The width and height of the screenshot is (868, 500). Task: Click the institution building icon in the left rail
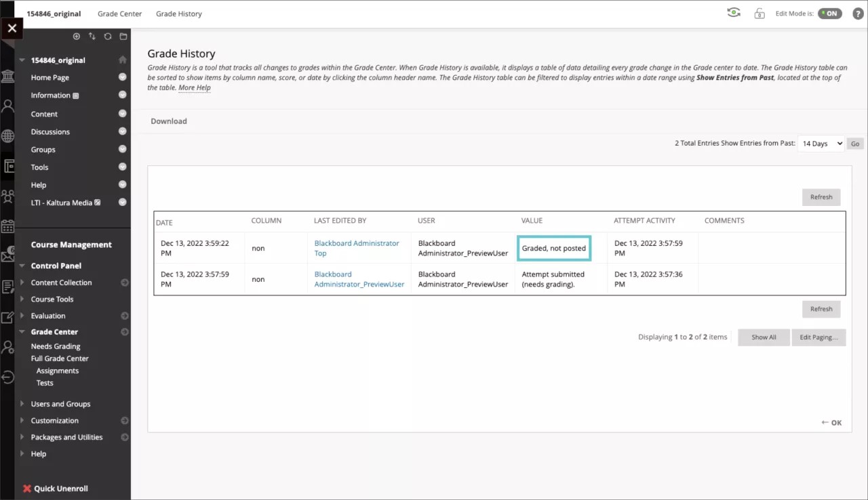click(7, 76)
